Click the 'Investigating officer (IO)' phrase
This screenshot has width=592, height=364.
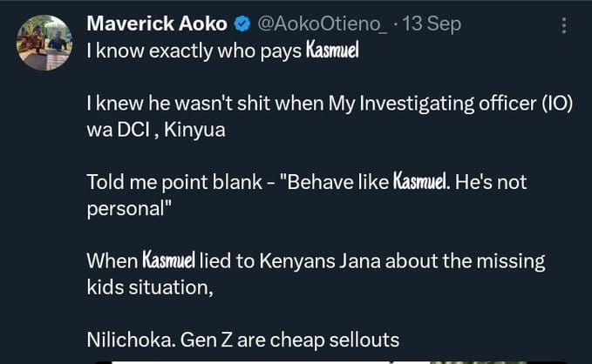[466, 103]
